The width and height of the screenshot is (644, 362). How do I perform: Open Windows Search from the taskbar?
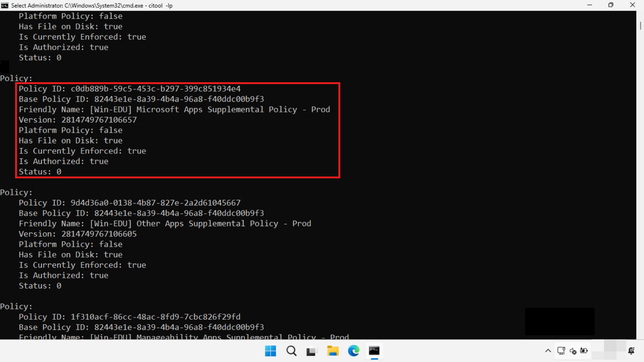click(x=291, y=351)
